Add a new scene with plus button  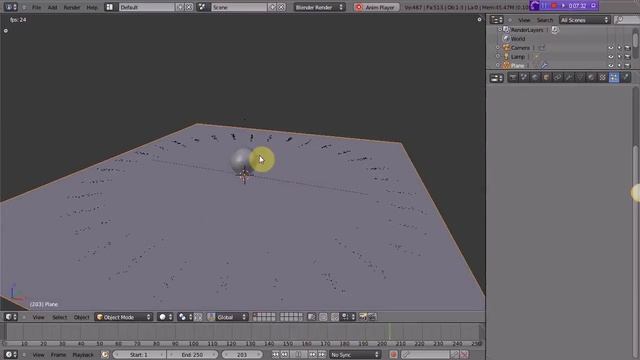click(272, 7)
